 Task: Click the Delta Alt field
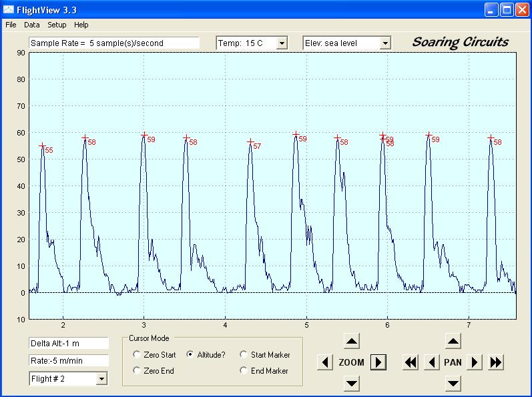pyautogui.click(x=69, y=343)
